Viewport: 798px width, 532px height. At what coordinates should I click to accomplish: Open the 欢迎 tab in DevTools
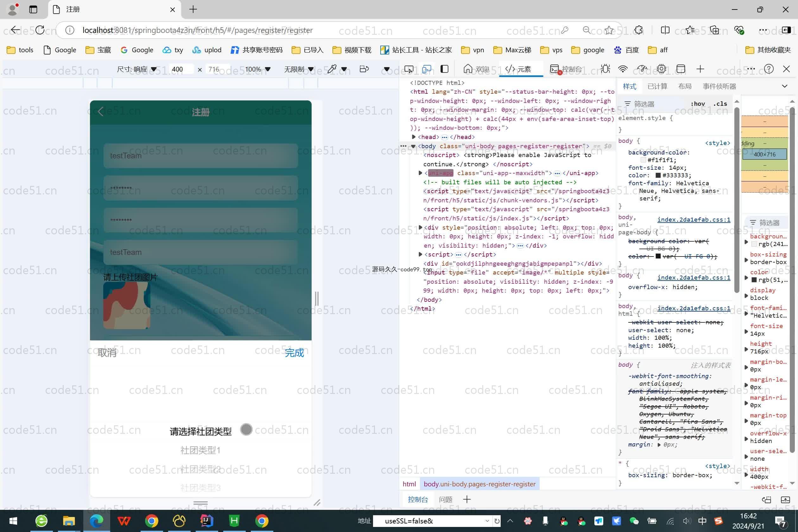point(477,69)
